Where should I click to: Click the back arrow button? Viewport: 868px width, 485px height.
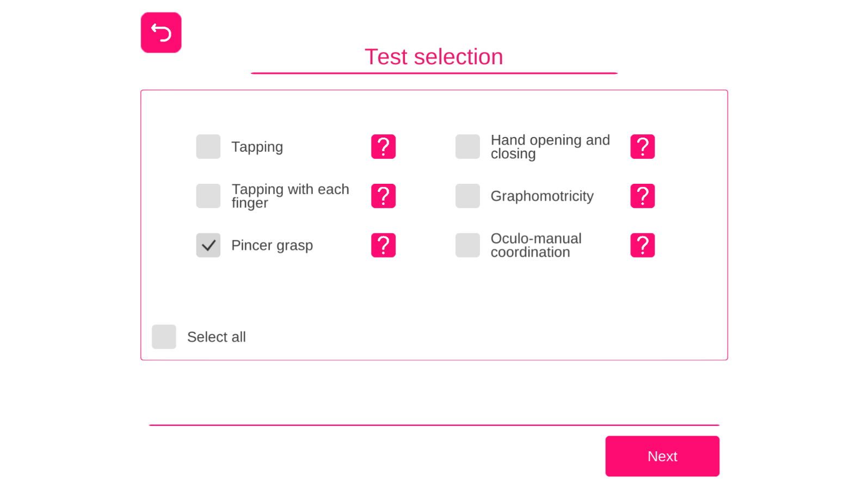(x=161, y=33)
